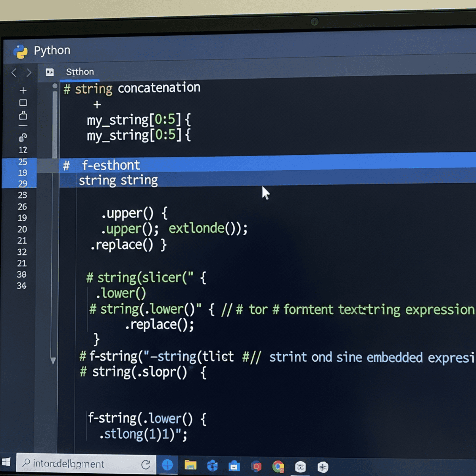The image size is (476, 476).
Task: Select the plus tool in the left sidebar
Action: pyautogui.click(x=23, y=90)
